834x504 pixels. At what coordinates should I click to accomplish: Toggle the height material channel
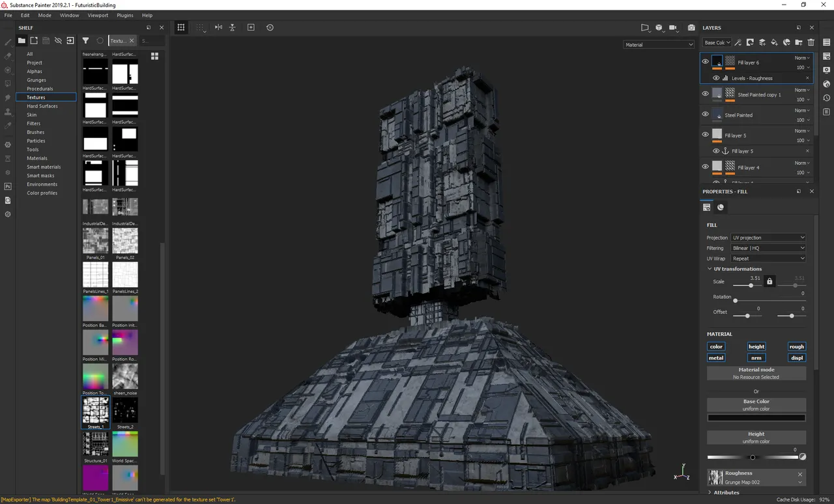point(756,346)
